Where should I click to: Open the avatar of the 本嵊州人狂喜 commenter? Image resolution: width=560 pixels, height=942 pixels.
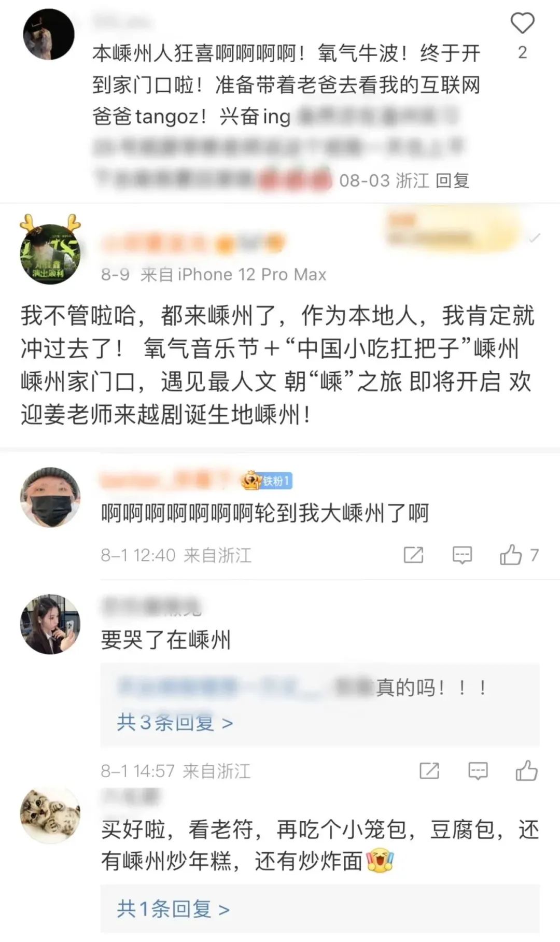tap(49, 34)
